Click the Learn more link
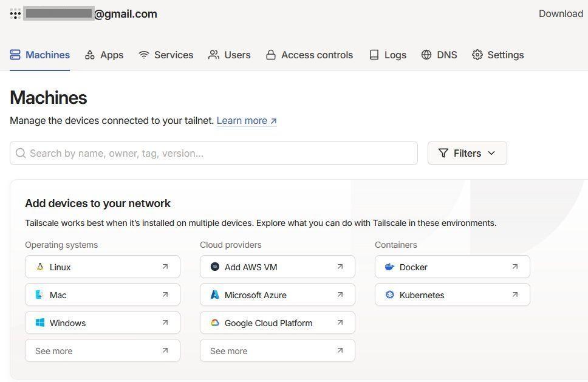The height and width of the screenshot is (382, 588). pos(242,120)
